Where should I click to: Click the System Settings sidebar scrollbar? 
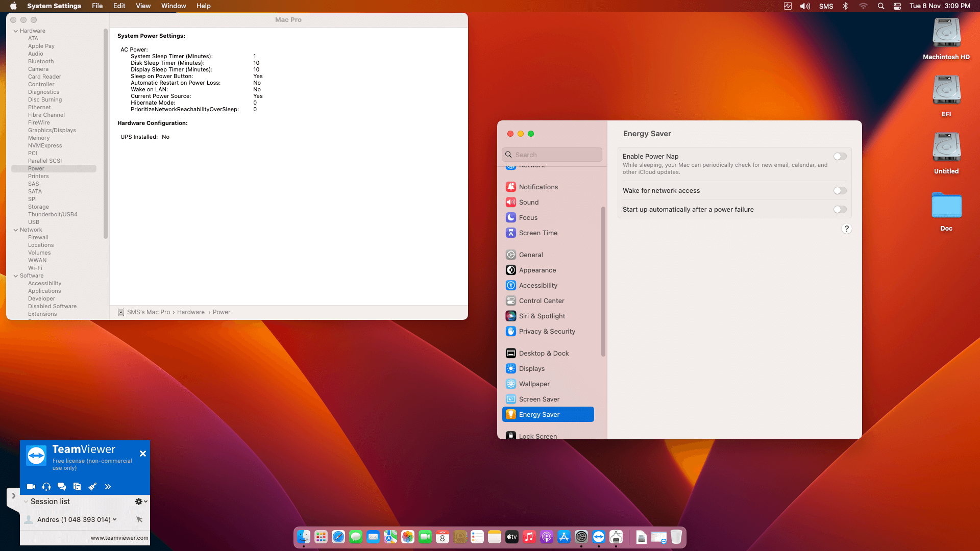tap(603, 282)
